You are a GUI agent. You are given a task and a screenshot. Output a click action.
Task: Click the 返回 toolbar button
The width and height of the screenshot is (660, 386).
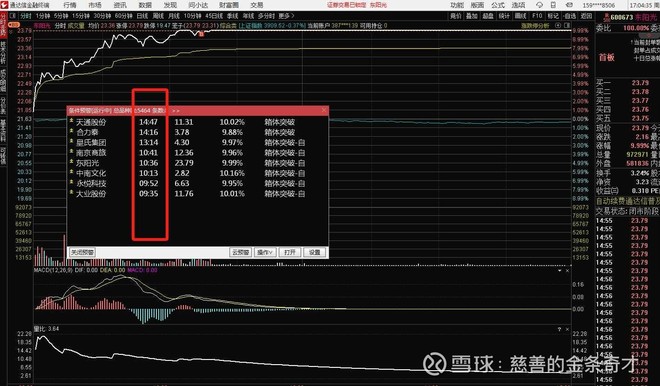tap(586, 16)
